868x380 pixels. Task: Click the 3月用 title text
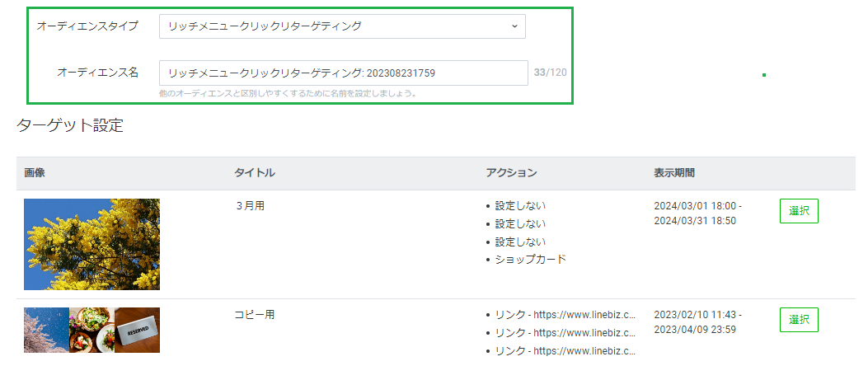(x=250, y=206)
